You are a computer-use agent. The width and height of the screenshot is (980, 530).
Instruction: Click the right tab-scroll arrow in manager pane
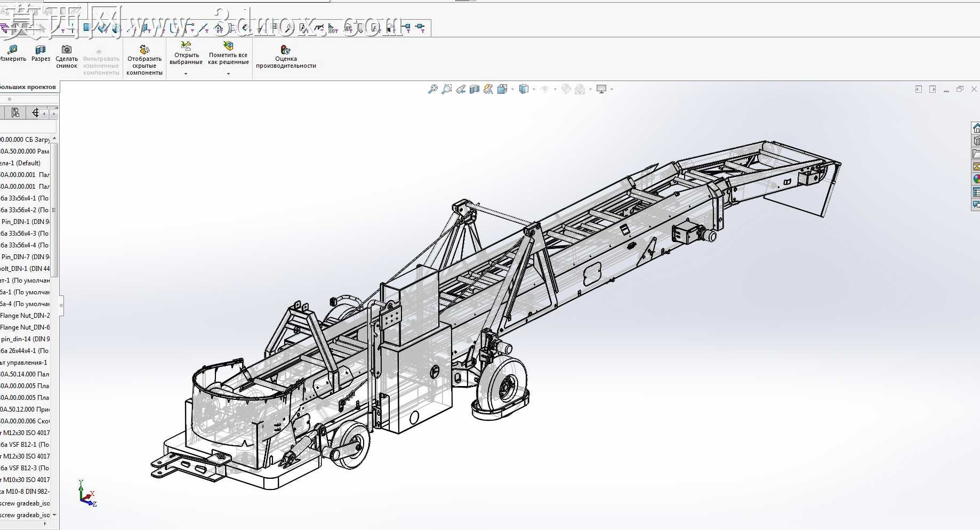click(x=53, y=113)
